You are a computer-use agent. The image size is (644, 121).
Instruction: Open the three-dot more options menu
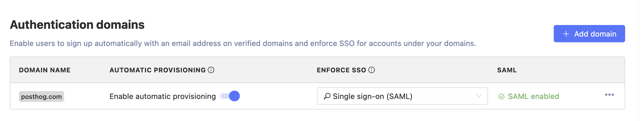609,95
